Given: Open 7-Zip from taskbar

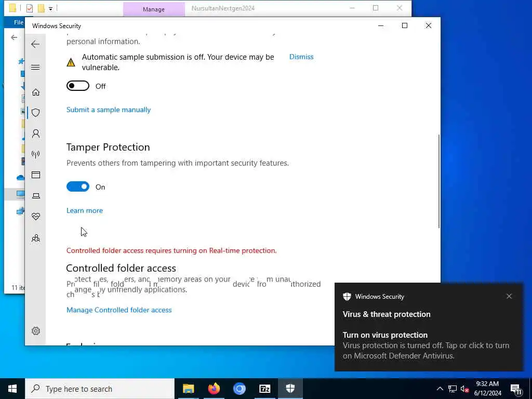Looking at the screenshot, I should point(264,389).
